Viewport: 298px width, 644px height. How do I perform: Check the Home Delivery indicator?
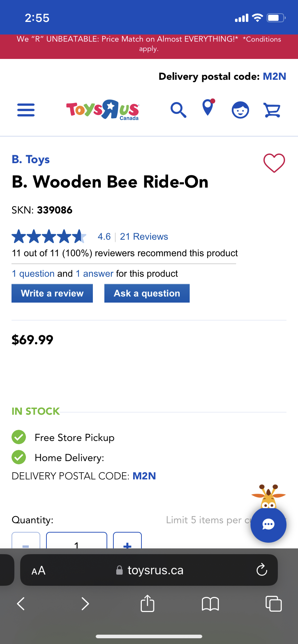click(x=19, y=457)
